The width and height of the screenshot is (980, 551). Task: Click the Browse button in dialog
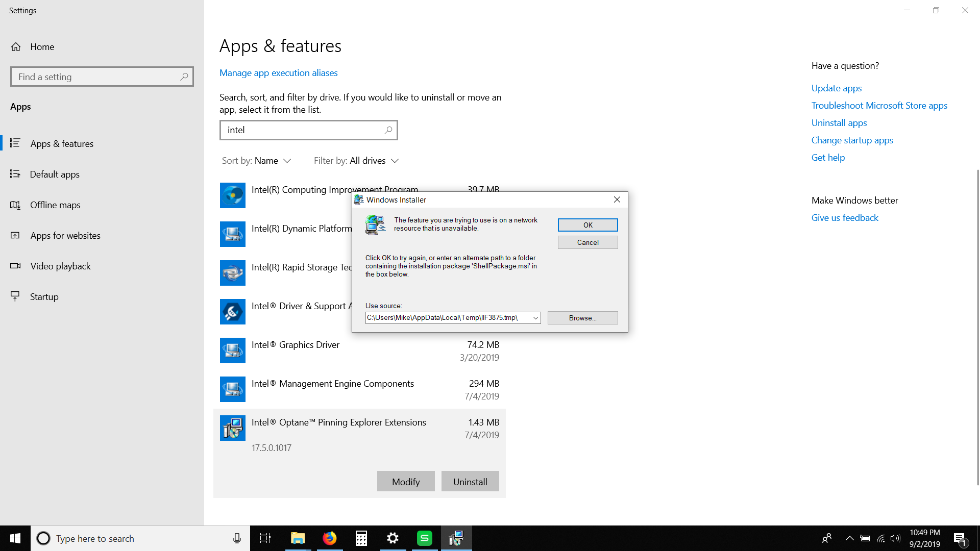point(582,318)
